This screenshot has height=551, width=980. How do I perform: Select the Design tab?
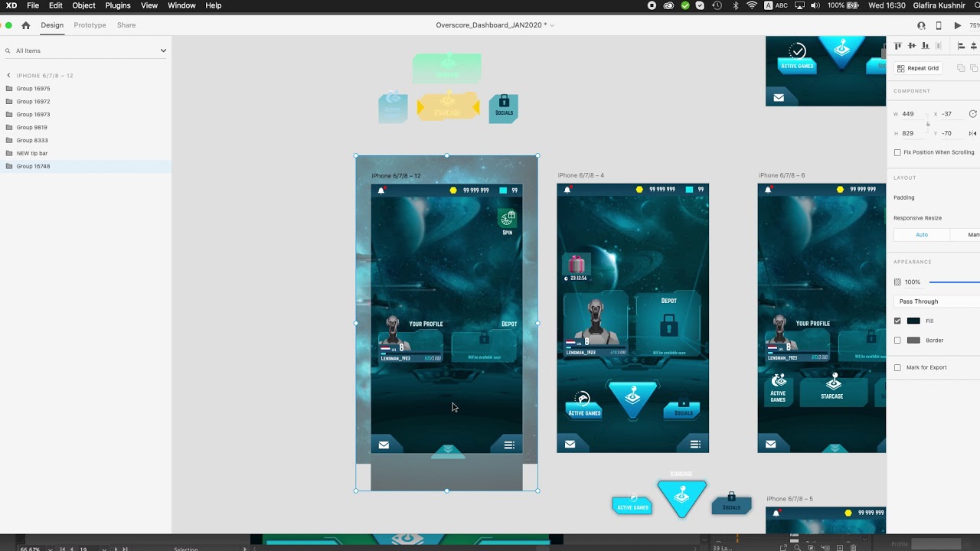[52, 25]
